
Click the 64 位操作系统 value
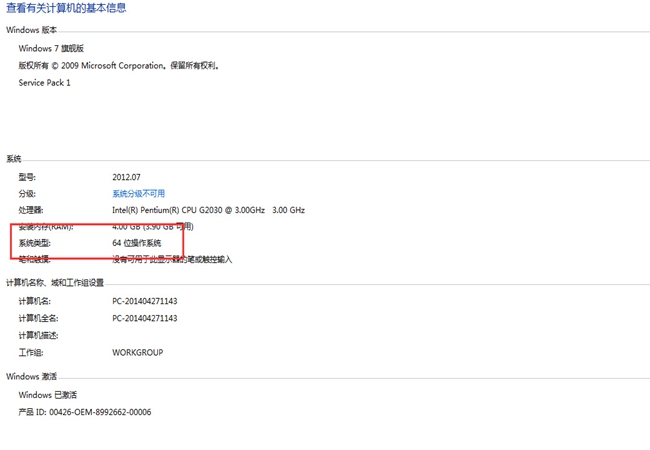[137, 243]
